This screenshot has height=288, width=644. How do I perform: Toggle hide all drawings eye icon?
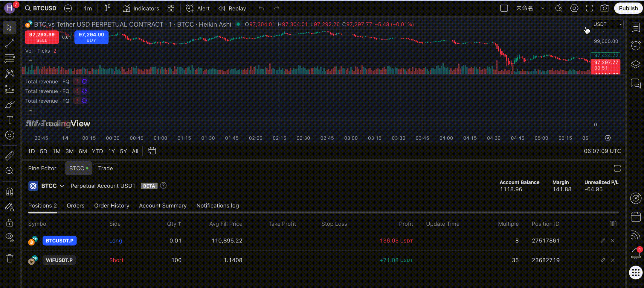(10, 237)
